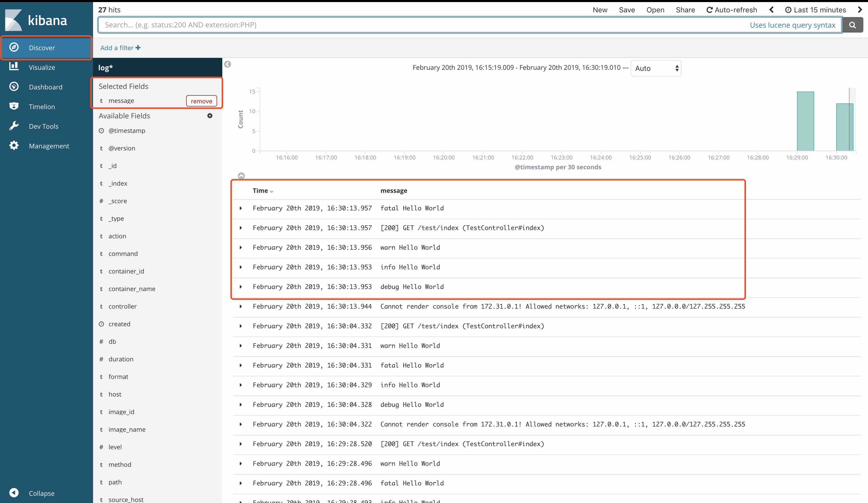Click the Timelion mask icon
The image size is (868, 503).
[x=14, y=106]
